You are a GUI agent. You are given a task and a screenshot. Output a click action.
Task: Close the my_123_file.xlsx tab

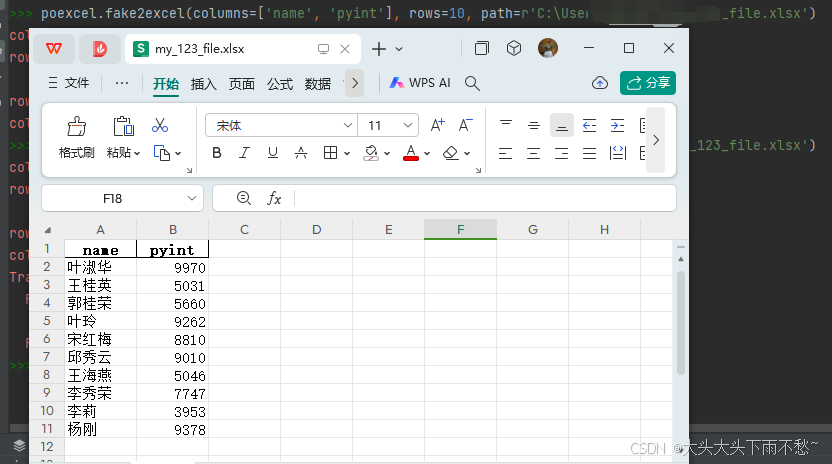click(x=345, y=49)
